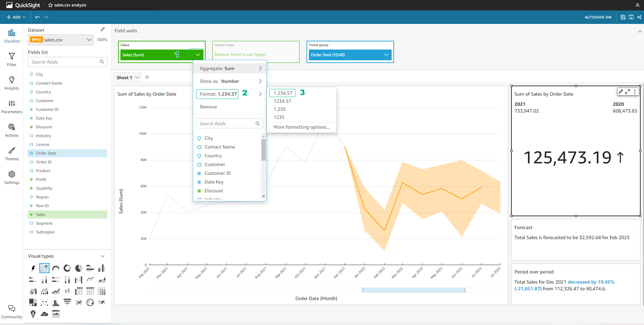Open the Filter panel
This screenshot has height=325, width=644.
tap(12, 60)
